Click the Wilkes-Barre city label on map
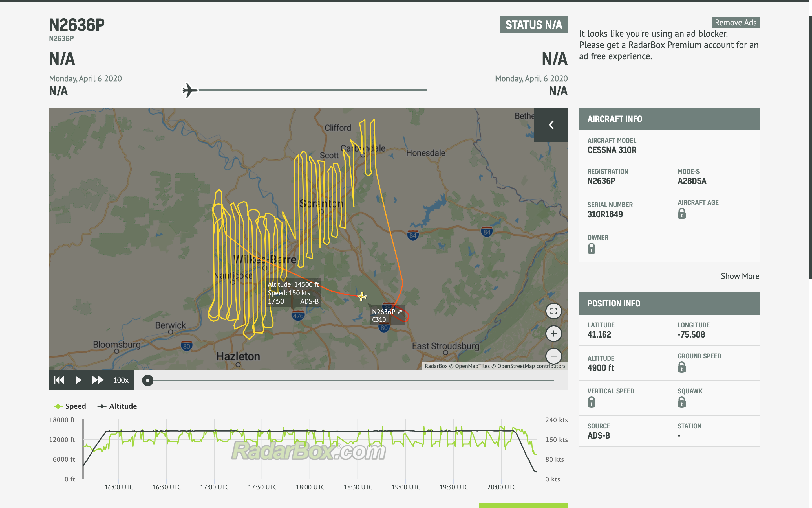The height and width of the screenshot is (508, 812). tap(265, 259)
